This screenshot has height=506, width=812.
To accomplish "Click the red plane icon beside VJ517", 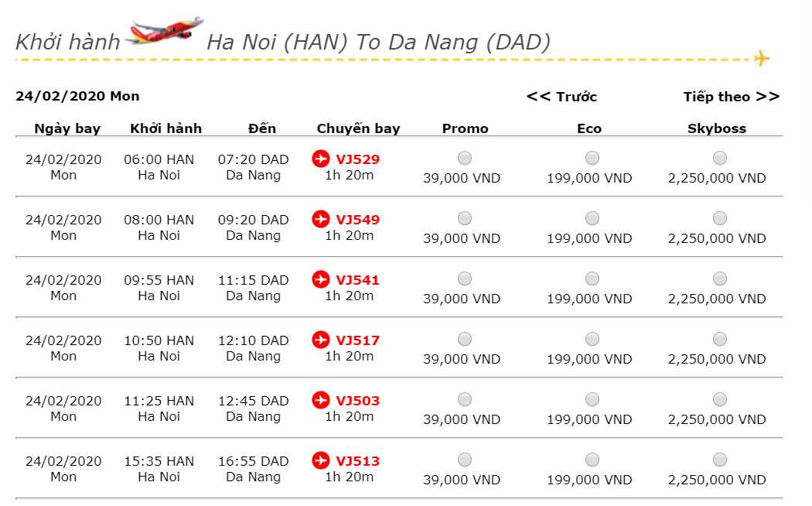I will coord(321,340).
